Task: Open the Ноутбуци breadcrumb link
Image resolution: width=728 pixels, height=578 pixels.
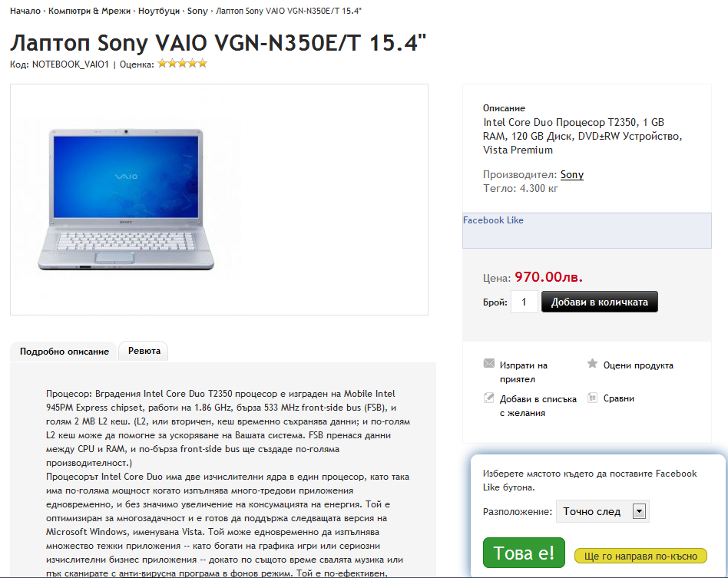Action: click(159, 11)
